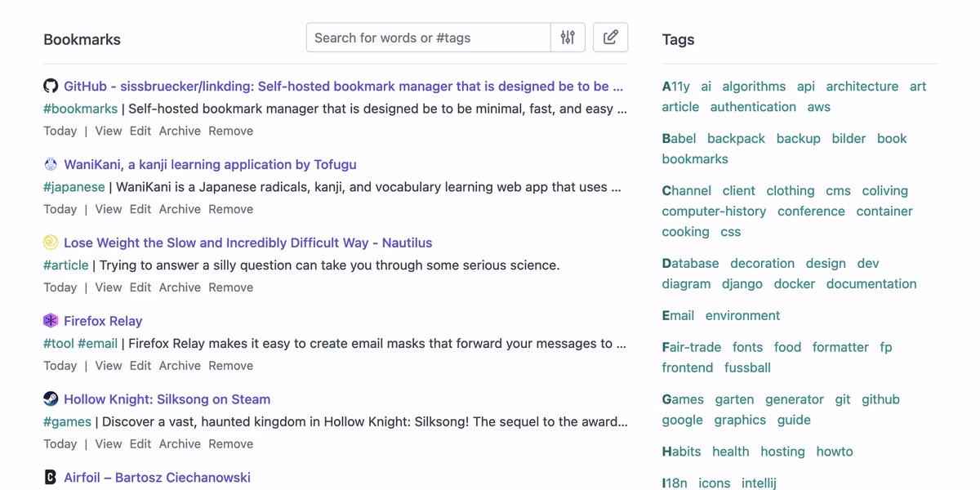View the Firefox Relay bookmark details
This screenshot has height=490, width=980.
108,366
